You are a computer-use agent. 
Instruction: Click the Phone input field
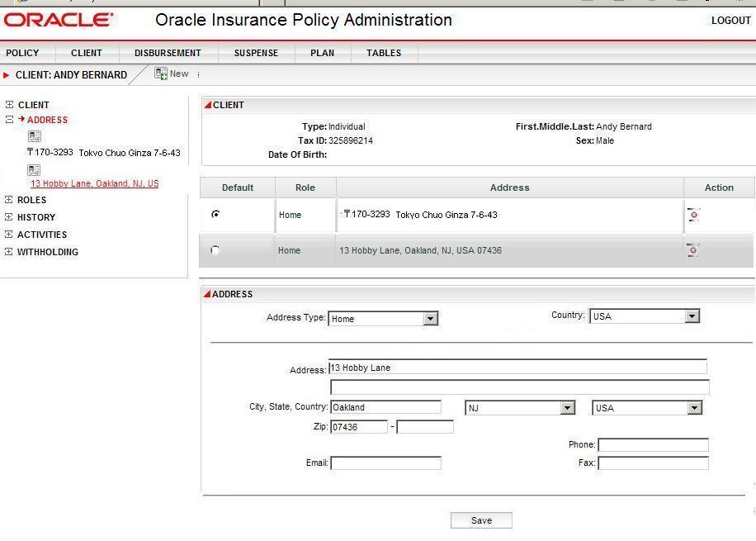tap(654, 444)
